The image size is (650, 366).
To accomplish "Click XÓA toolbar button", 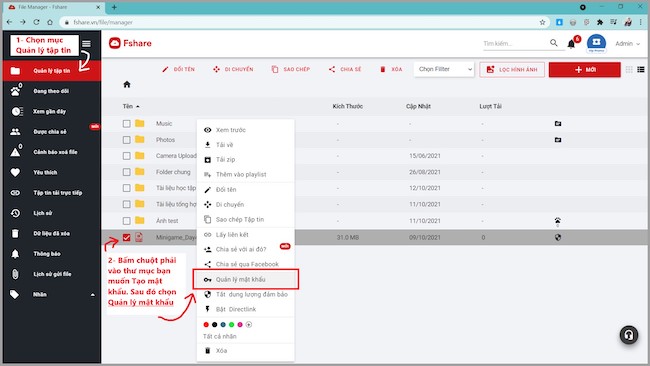I will click(391, 69).
